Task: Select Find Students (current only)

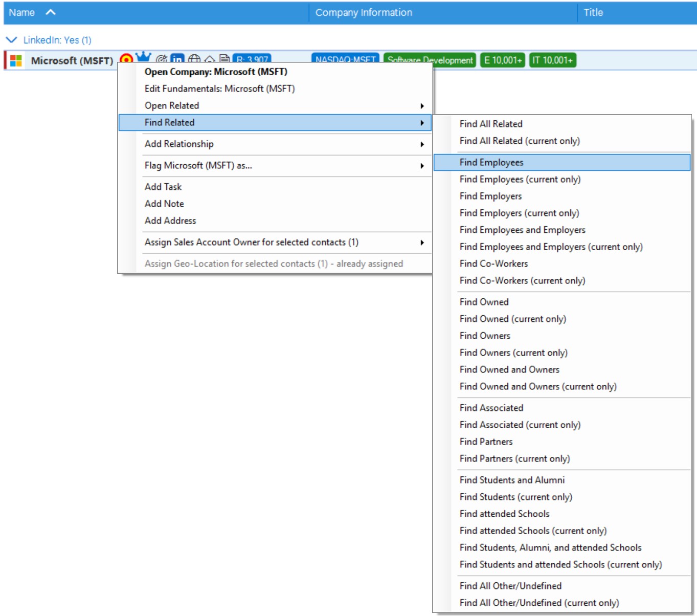Action: pyautogui.click(x=562, y=497)
